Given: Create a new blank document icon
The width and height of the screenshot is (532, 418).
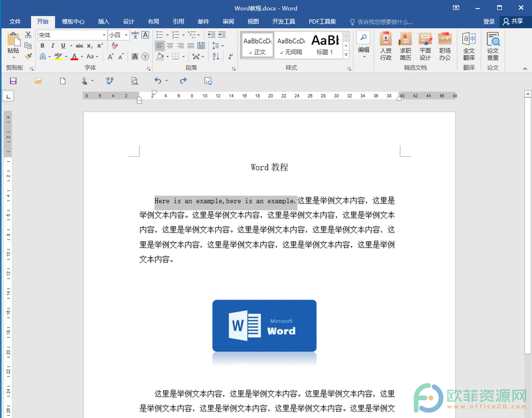Looking at the screenshot, I should (x=63, y=81).
